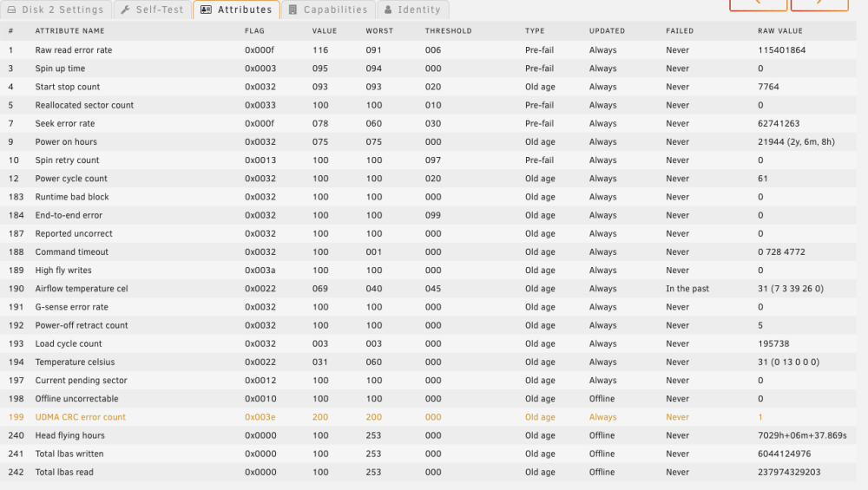Click the 'In the past' failed cell
Viewport: 868px width, 490px height.
click(x=687, y=288)
